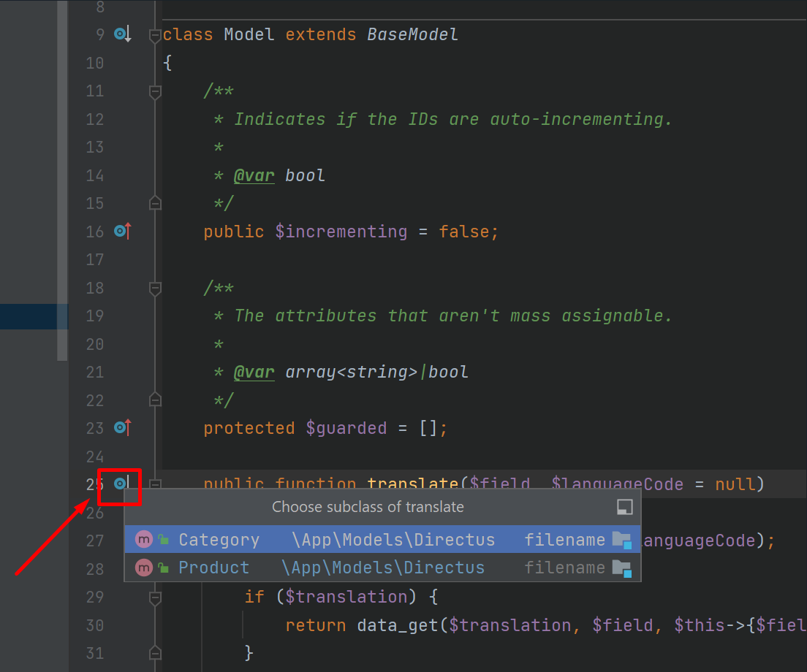Click the method icon beside Product entry
This screenshot has height=672, width=807.
(144, 568)
